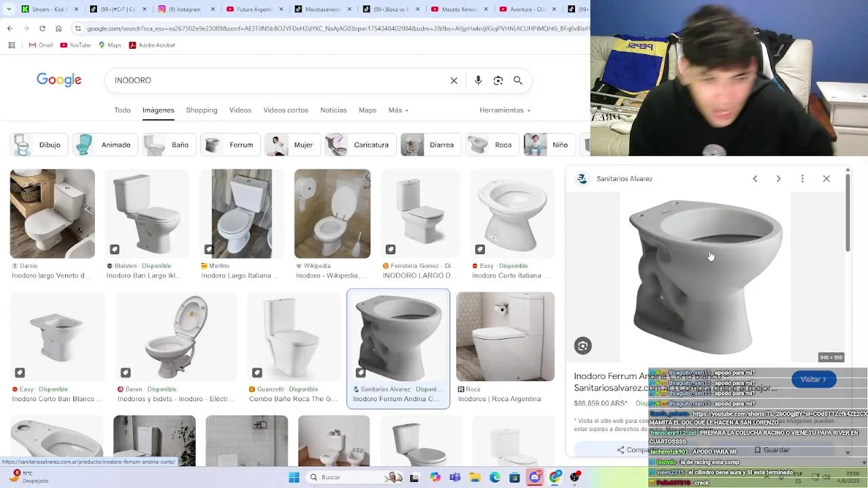
Task: Start voice search with microphone icon
Action: pyautogui.click(x=478, y=81)
